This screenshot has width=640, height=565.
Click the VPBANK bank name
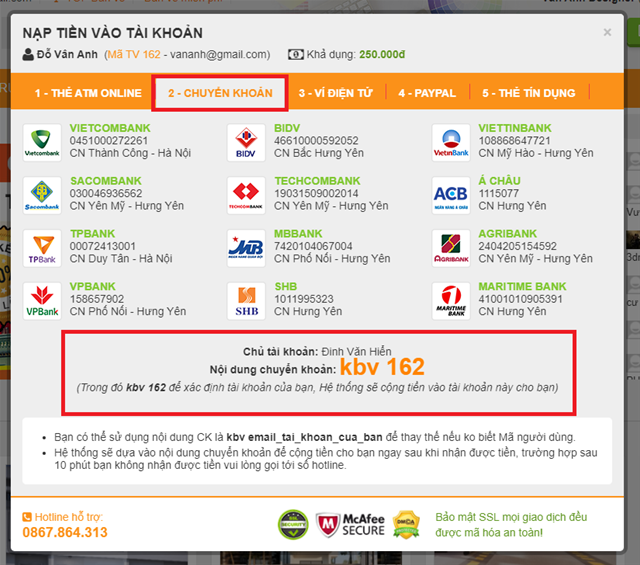[92, 287]
